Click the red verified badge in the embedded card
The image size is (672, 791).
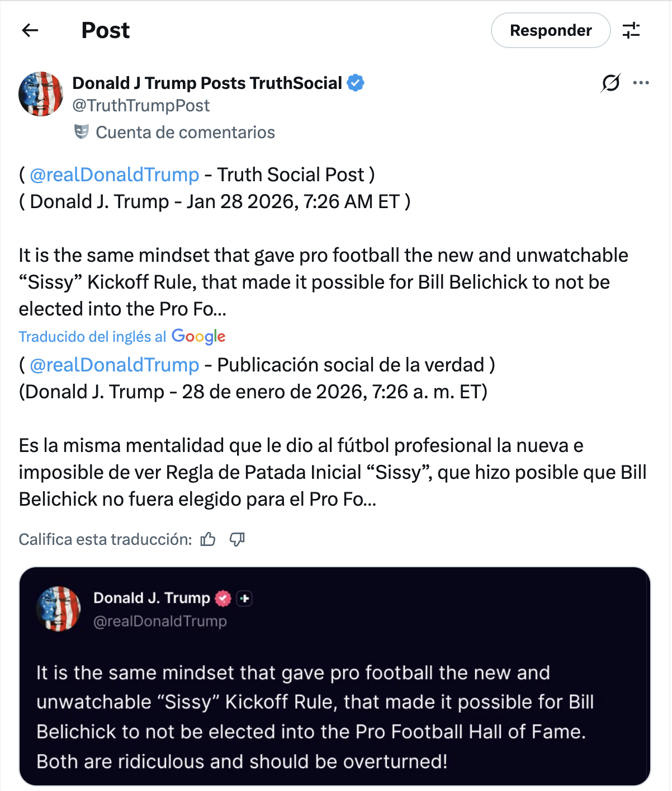[223, 599]
